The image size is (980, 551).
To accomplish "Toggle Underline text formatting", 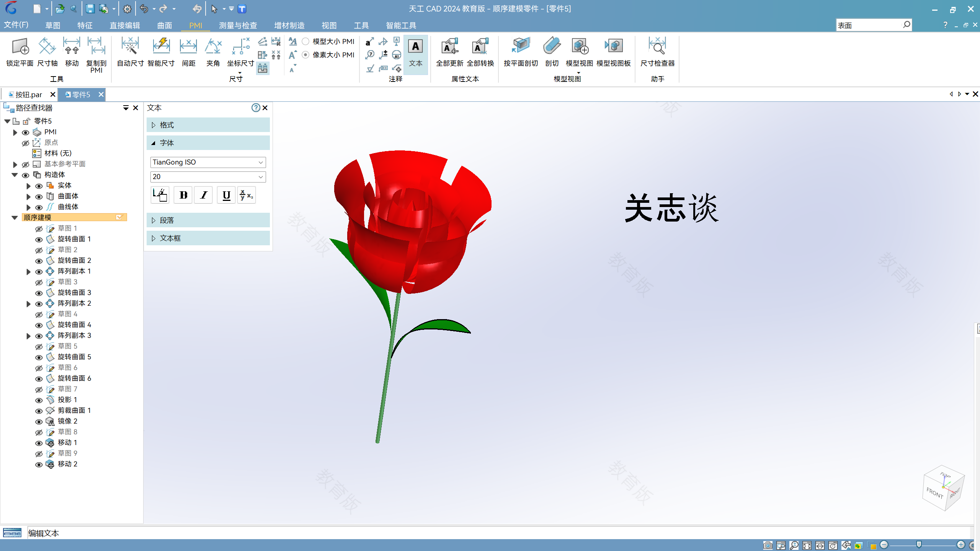I will (x=226, y=195).
